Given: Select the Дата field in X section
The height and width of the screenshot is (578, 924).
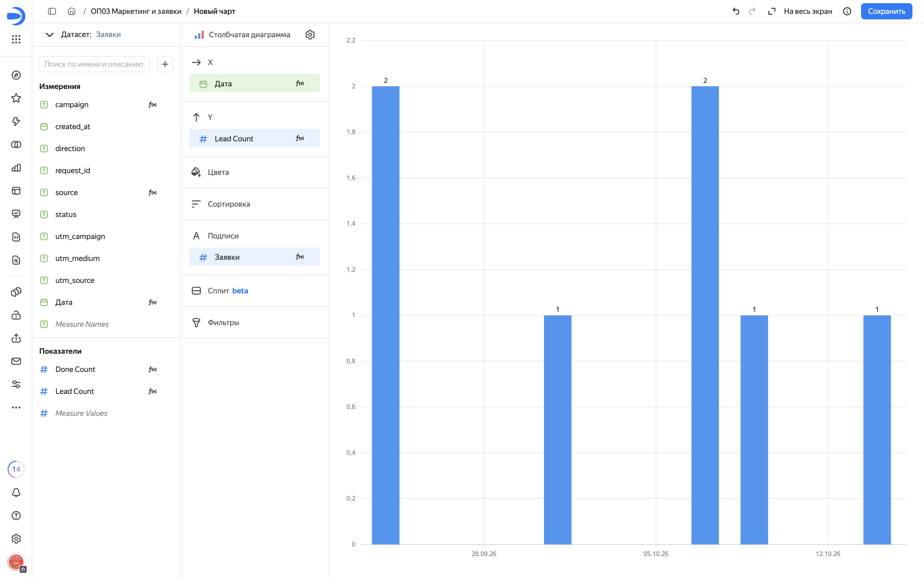Looking at the screenshot, I should (x=255, y=83).
